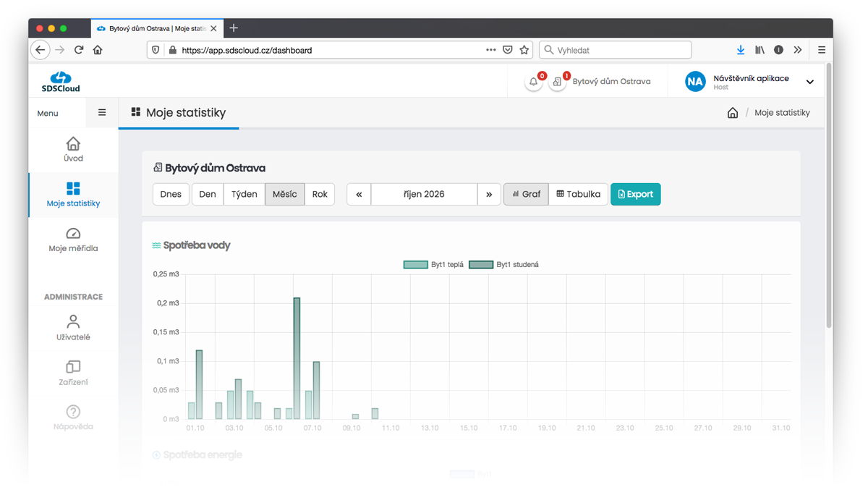Screen dimensions: 868x495
Task: Open Moje měřidla in the sidebar
Action: tap(73, 240)
